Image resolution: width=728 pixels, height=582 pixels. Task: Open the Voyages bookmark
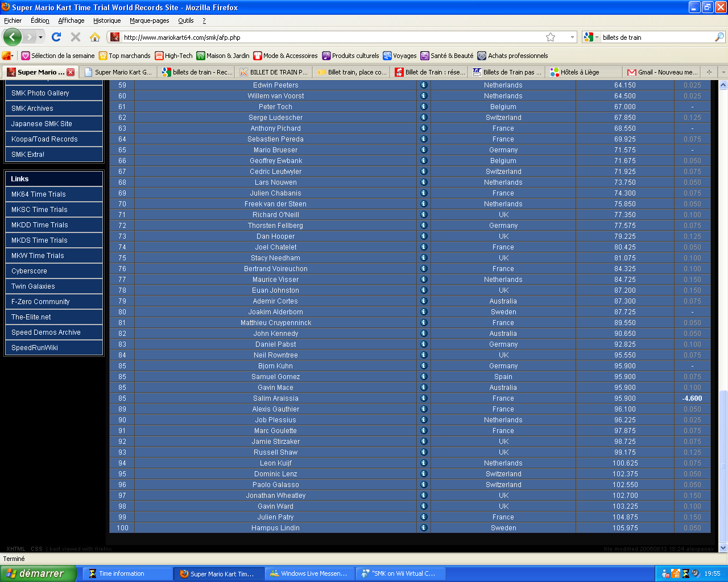(x=400, y=56)
